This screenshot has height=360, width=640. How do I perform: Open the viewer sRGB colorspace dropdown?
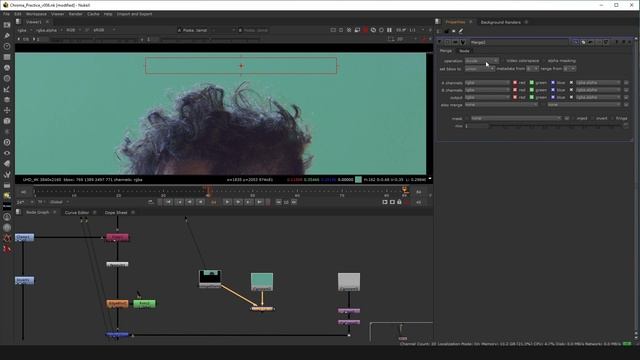pyautogui.click(x=104, y=30)
